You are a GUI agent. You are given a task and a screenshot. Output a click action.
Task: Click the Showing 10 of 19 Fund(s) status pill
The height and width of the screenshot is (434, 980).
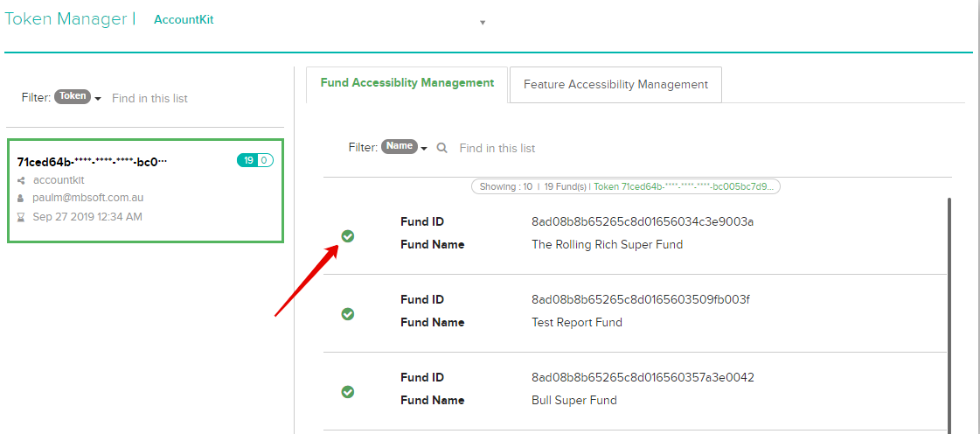coord(626,186)
